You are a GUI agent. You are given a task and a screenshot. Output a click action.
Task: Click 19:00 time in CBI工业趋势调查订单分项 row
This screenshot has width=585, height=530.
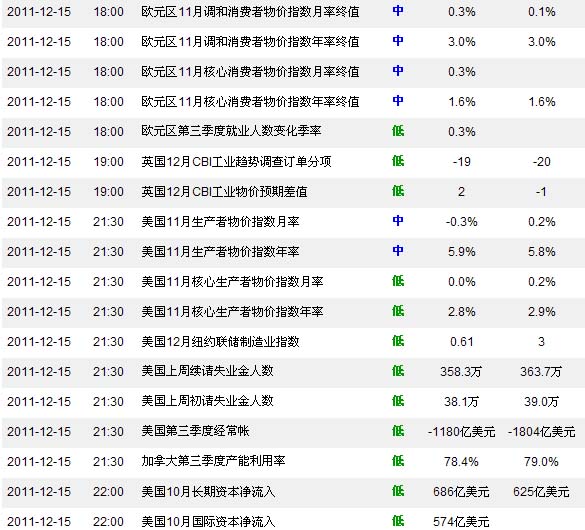pyautogui.click(x=108, y=161)
